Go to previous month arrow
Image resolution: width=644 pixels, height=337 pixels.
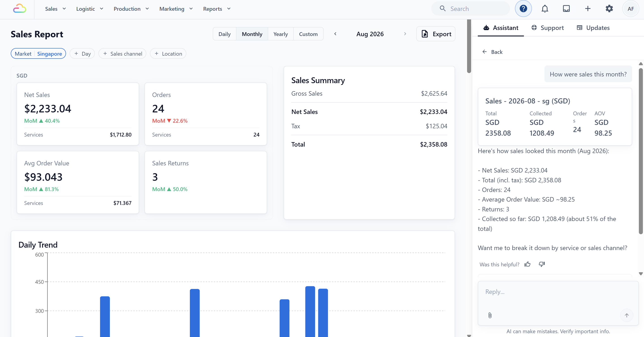pos(335,34)
